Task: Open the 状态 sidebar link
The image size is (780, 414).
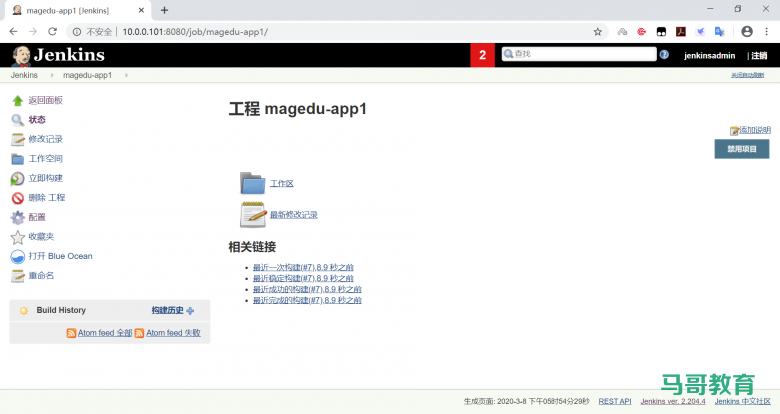Action: (x=37, y=120)
